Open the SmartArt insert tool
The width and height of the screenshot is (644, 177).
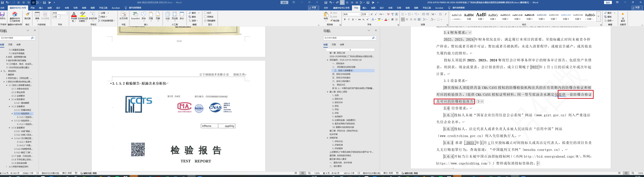pos(135,15)
